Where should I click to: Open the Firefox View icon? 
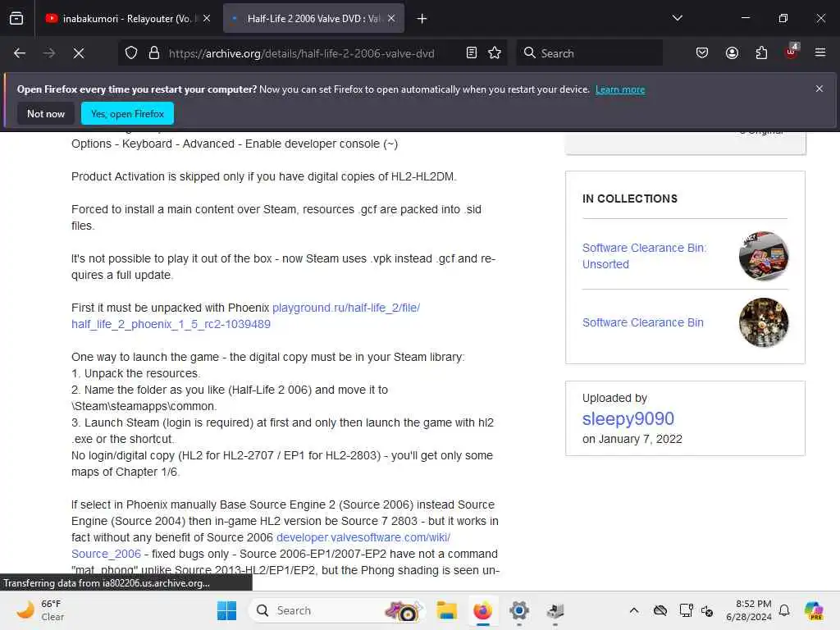click(x=16, y=19)
